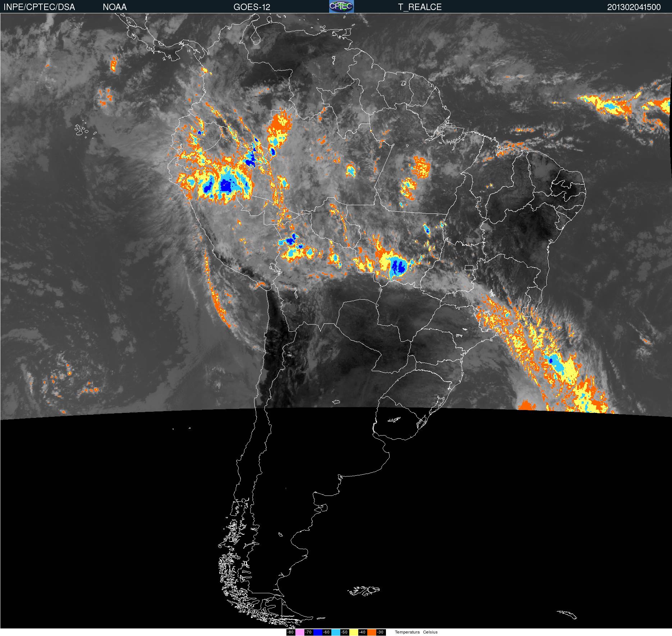
Task: Select the pink temperature legend swatch
Action: click(x=300, y=632)
